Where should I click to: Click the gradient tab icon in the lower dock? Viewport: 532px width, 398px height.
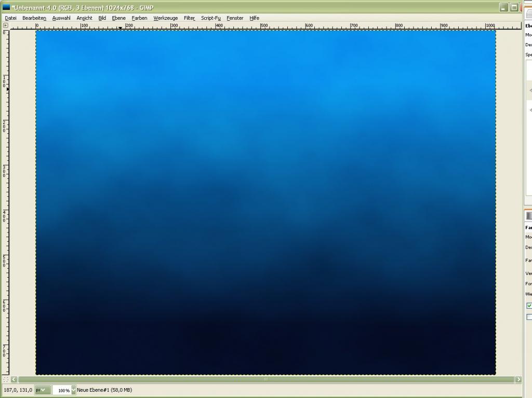pos(529,216)
